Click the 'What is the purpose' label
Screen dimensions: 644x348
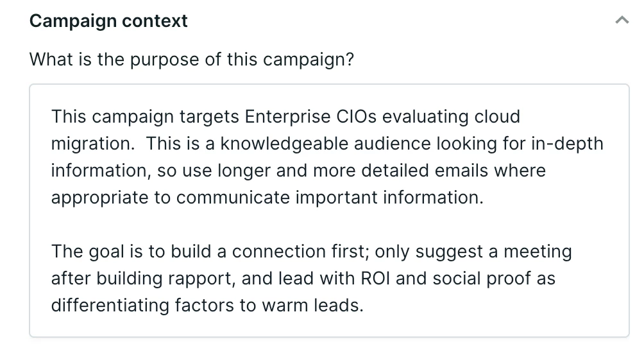click(191, 59)
